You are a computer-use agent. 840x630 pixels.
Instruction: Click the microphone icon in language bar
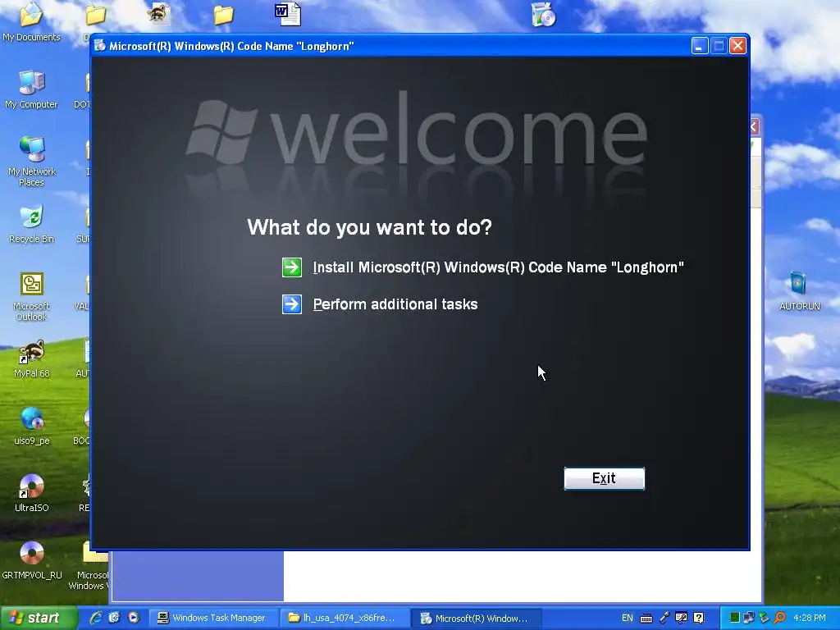664,618
